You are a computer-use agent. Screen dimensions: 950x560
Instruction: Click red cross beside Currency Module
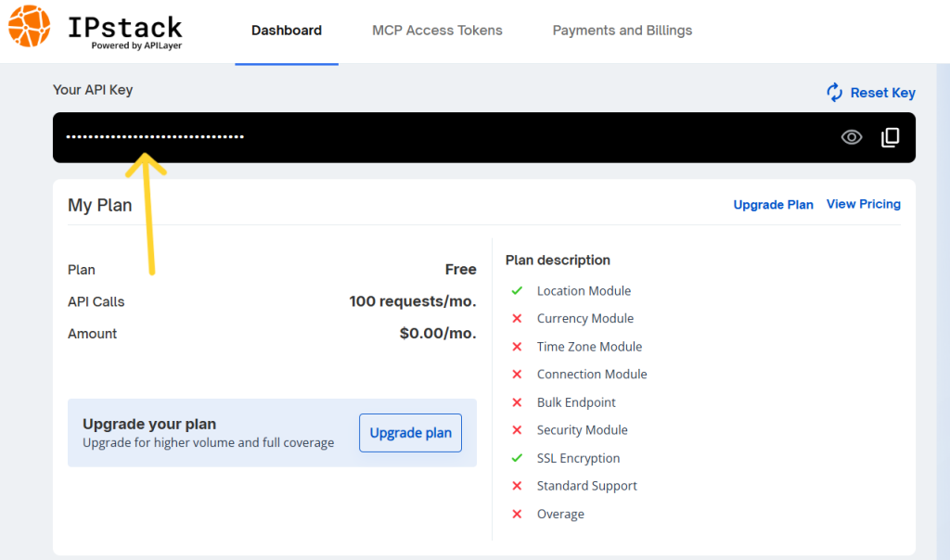[x=517, y=318]
